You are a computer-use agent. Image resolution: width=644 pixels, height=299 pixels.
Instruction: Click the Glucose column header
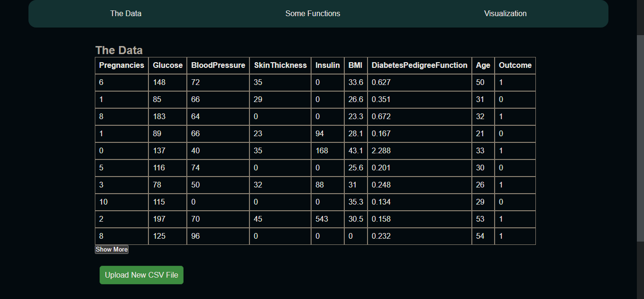(x=167, y=65)
